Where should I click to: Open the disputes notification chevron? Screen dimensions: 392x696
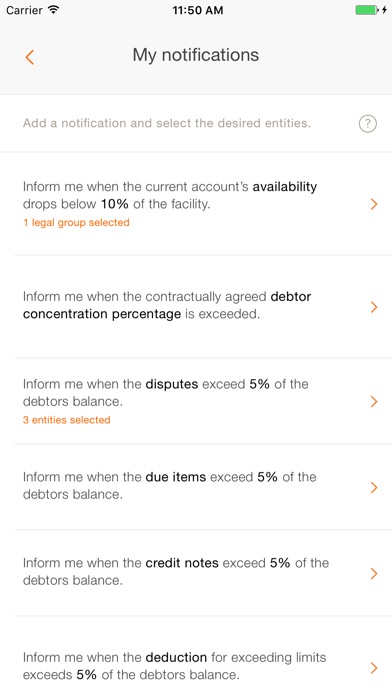(374, 401)
